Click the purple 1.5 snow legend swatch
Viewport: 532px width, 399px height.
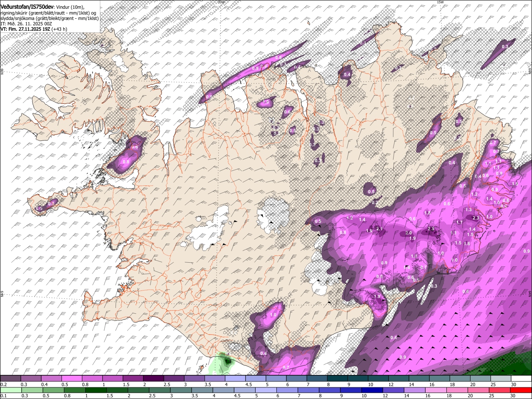[x=133, y=379]
